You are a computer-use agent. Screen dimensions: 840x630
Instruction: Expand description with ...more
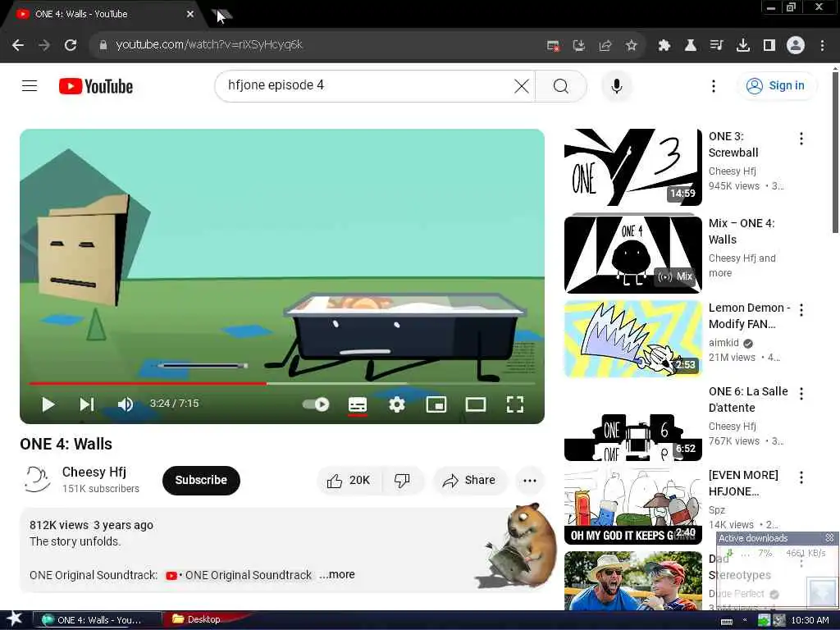click(337, 574)
